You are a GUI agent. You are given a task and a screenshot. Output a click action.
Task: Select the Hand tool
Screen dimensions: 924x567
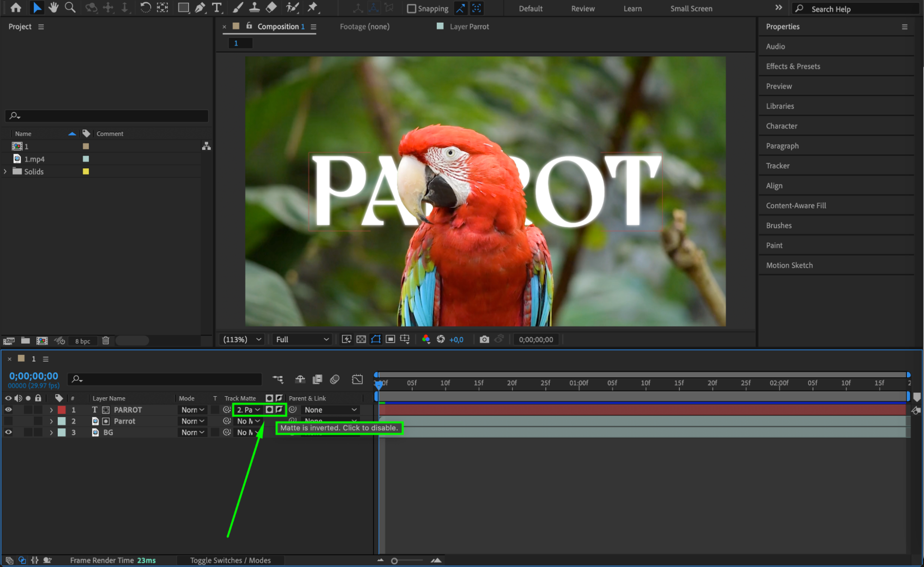[54, 8]
